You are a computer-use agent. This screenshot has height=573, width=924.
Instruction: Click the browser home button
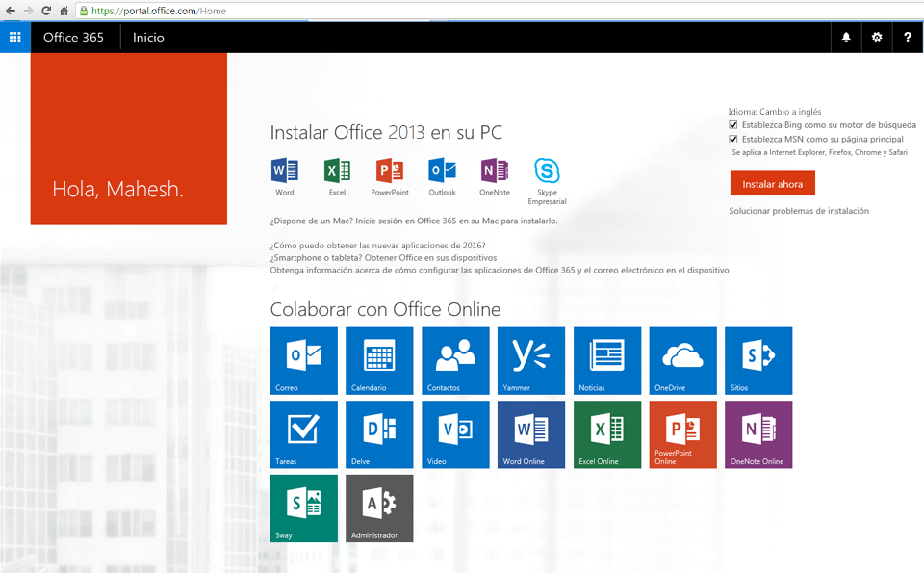click(64, 11)
